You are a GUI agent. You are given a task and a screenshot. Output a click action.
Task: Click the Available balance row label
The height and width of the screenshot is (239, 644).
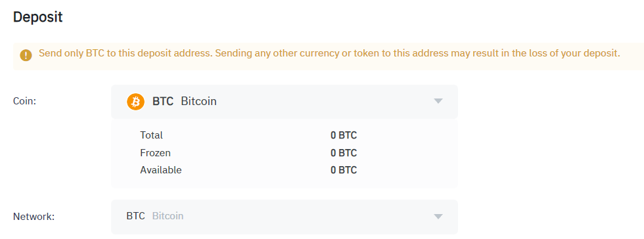point(160,170)
